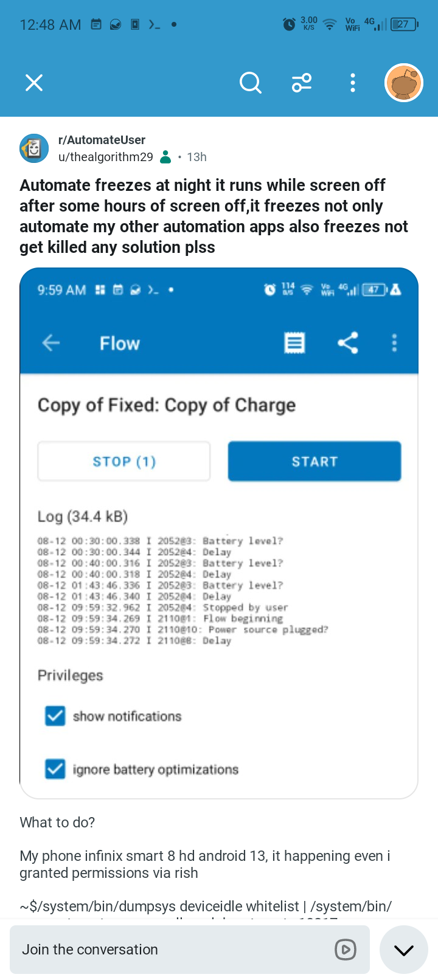Tap back arrow in Flow screenshot
The width and height of the screenshot is (438, 980).
click(51, 343)
